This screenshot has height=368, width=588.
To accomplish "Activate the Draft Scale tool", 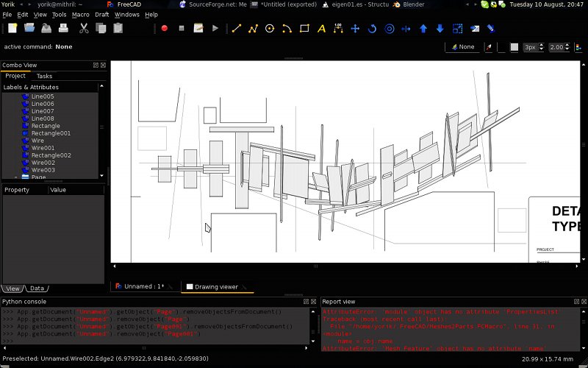I will pyautogui.click(x=457, y=29).
